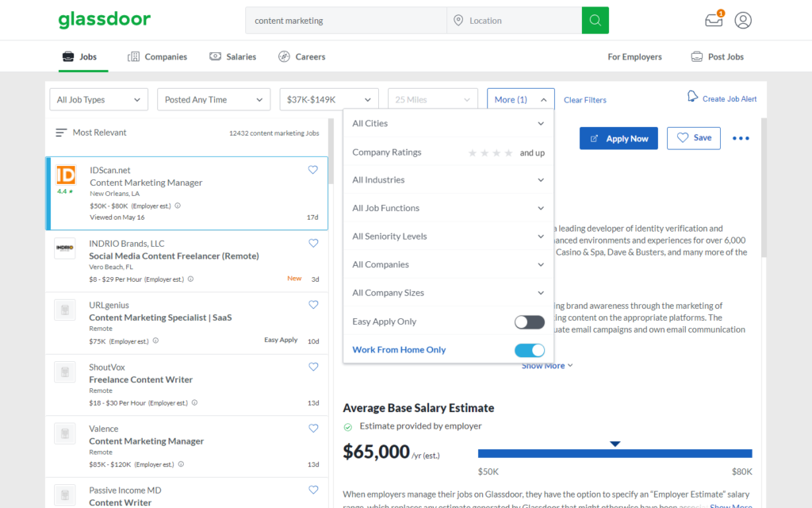
Task: Expand All Industries filter
Action: pos(449,180)
